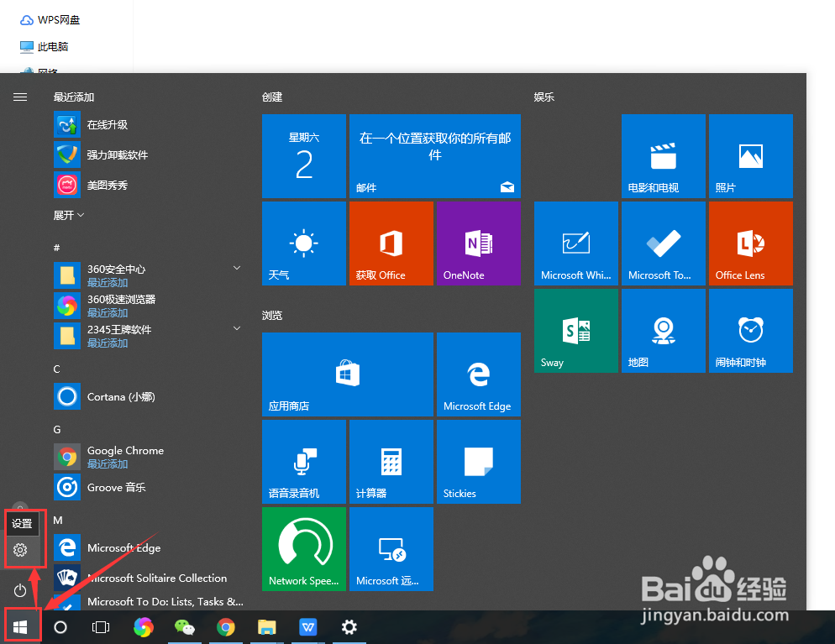Expand the 2345王牌软件 folder chevron
Viewport: 835px width, 644px height.
click(x=236, y=327)
